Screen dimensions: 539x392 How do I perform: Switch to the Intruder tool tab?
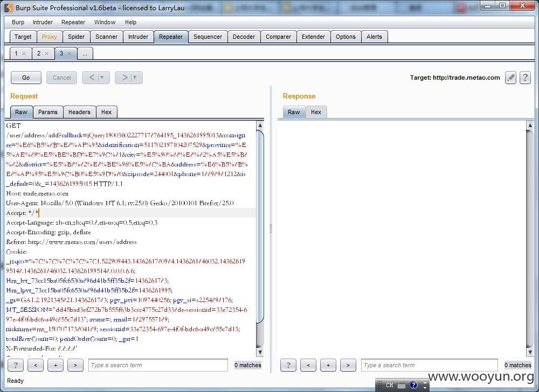coord(138,37)
